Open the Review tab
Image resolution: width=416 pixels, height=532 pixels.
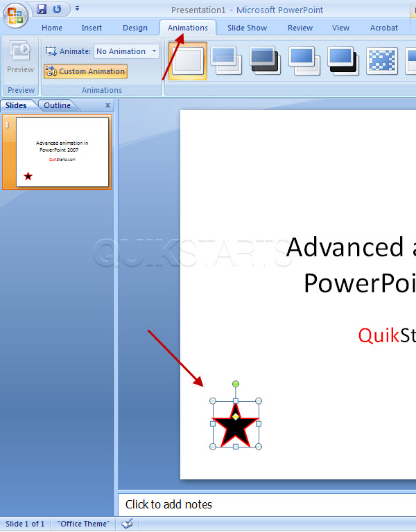click(300, 28)
